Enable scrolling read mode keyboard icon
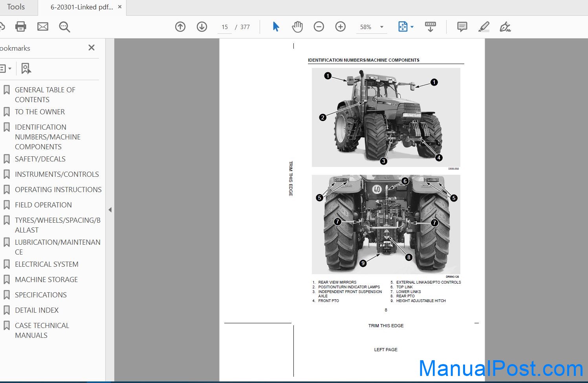Screen dimensions: 588x383 (430, 27)
